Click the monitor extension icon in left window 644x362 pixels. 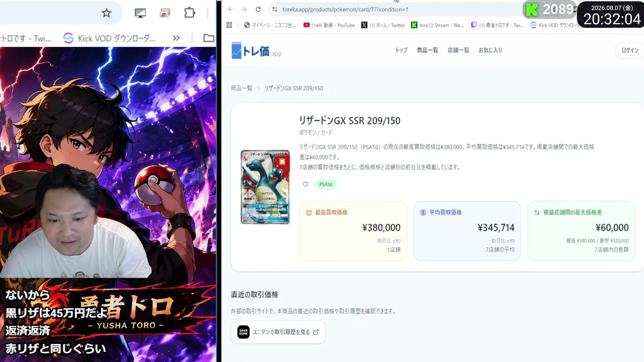click(140, 13)
